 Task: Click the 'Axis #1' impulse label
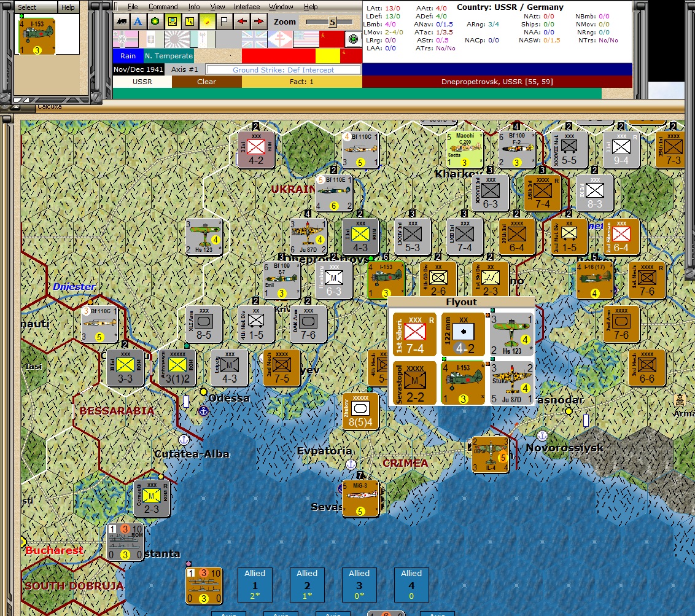[x=184, y=69]
